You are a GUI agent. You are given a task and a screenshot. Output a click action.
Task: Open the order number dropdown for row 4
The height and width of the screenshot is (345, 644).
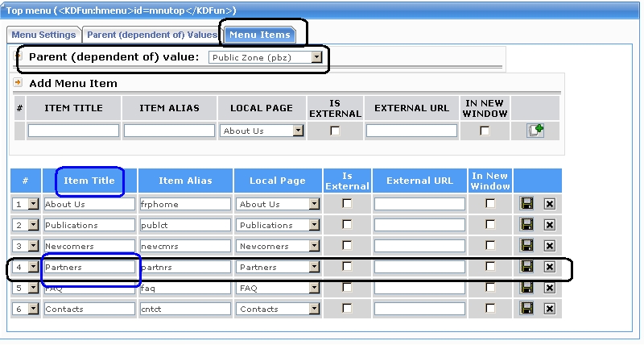(33, 267)
